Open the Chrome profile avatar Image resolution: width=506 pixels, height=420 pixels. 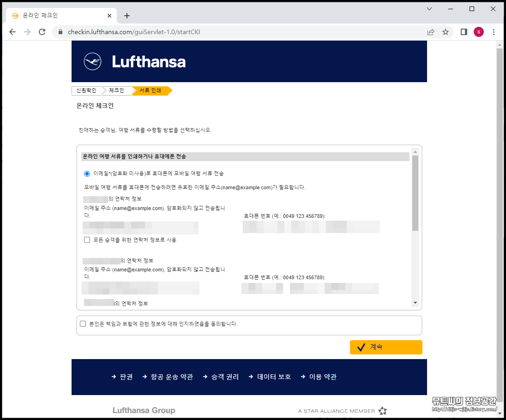coord(479,32)
